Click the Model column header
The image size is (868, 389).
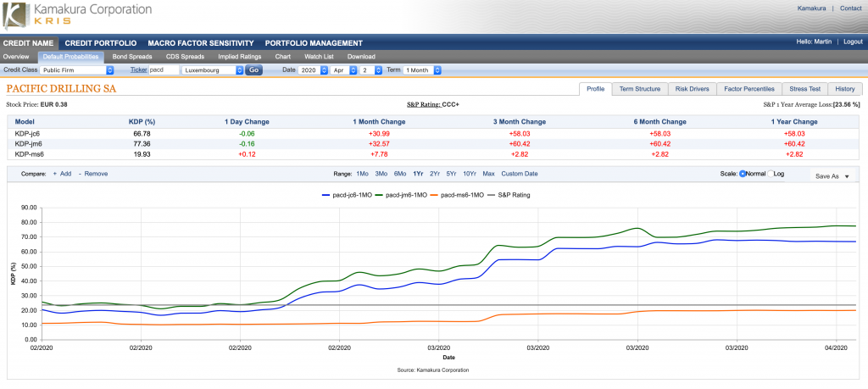point(24,122)
